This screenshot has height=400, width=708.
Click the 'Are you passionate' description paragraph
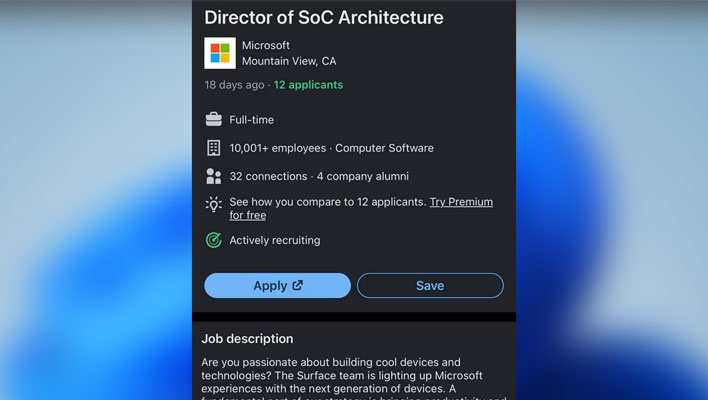[354, 378]
